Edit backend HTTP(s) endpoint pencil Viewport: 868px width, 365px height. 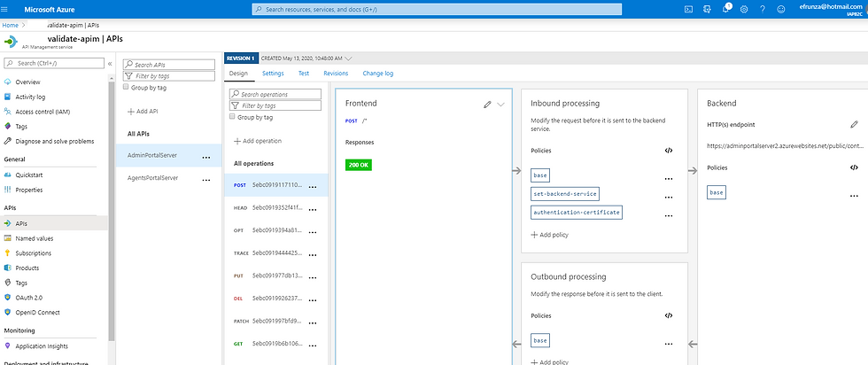[x=854, y=124]
